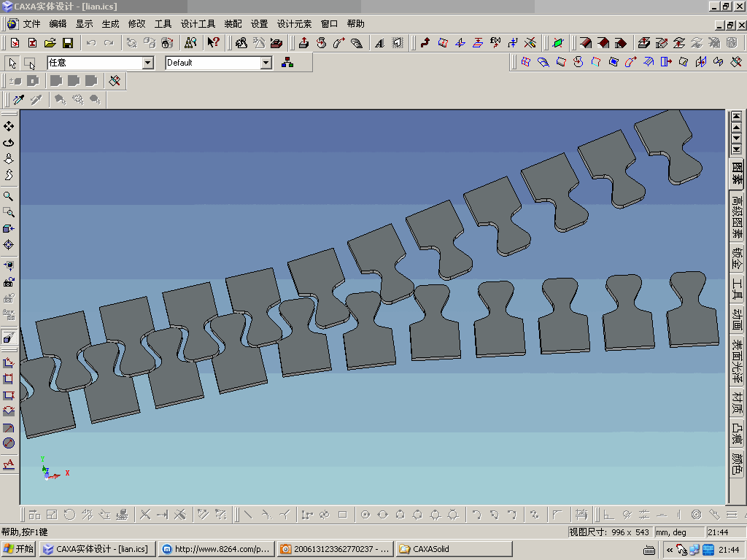Screen dimensions: 747x560
Task: Switch to the 高级图素 catalog tab
Action: 737,217
